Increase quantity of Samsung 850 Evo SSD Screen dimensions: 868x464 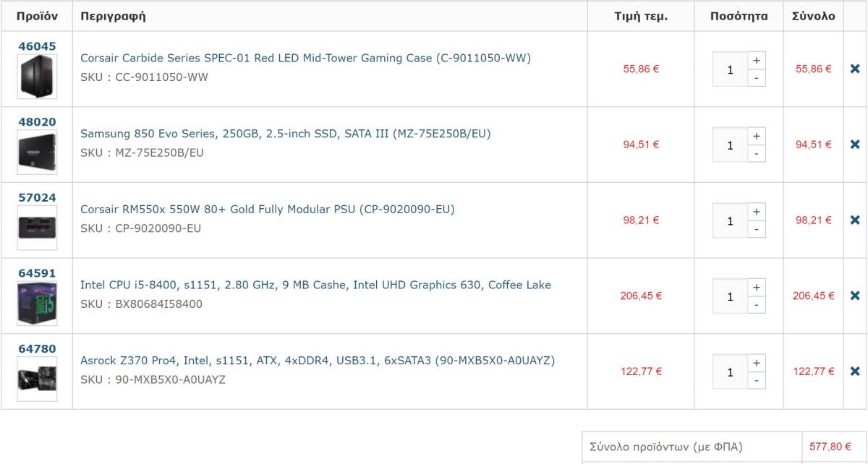(x=757, y=136)
